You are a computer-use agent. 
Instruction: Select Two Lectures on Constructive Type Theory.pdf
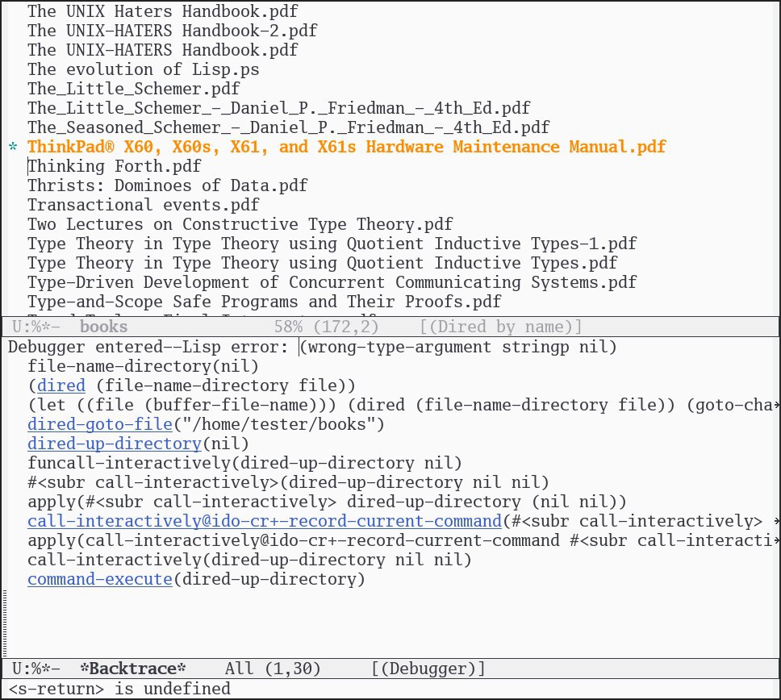(x=240, y=224)
